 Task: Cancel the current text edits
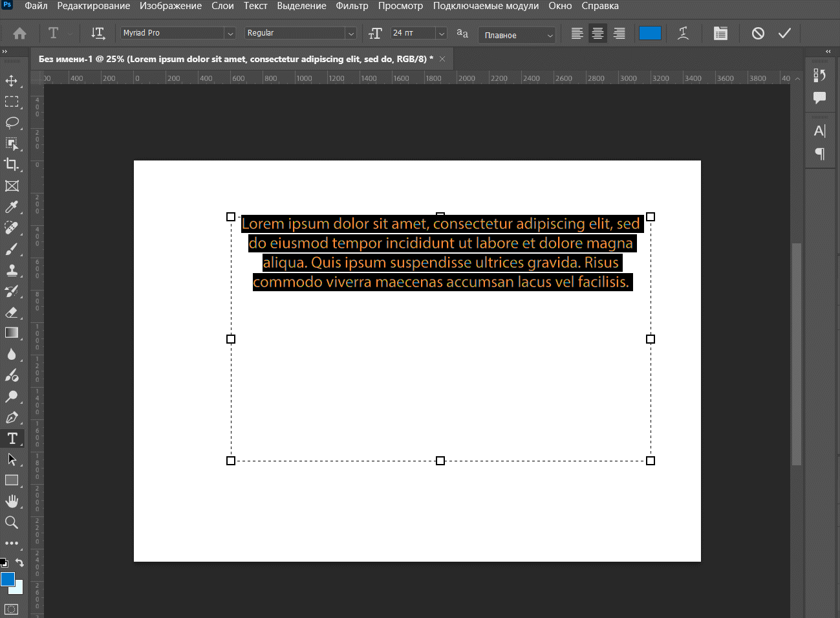click(758, 33)
